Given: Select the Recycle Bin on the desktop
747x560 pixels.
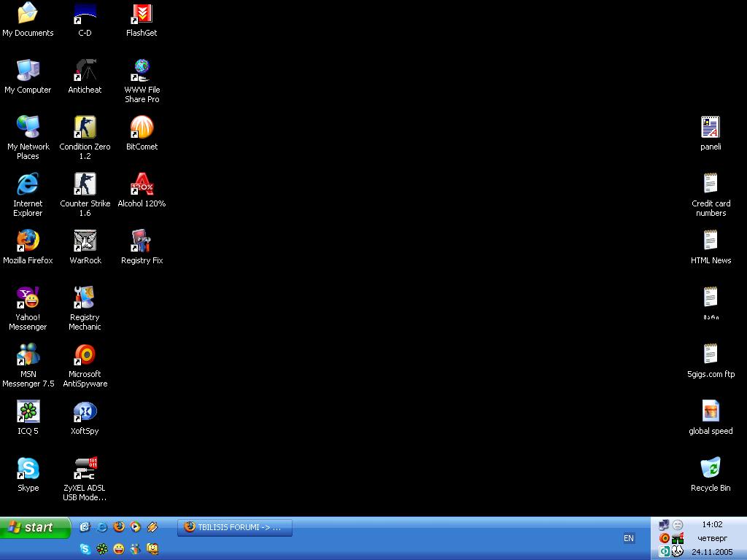Looking at the screenshot, I should [711, 474].
